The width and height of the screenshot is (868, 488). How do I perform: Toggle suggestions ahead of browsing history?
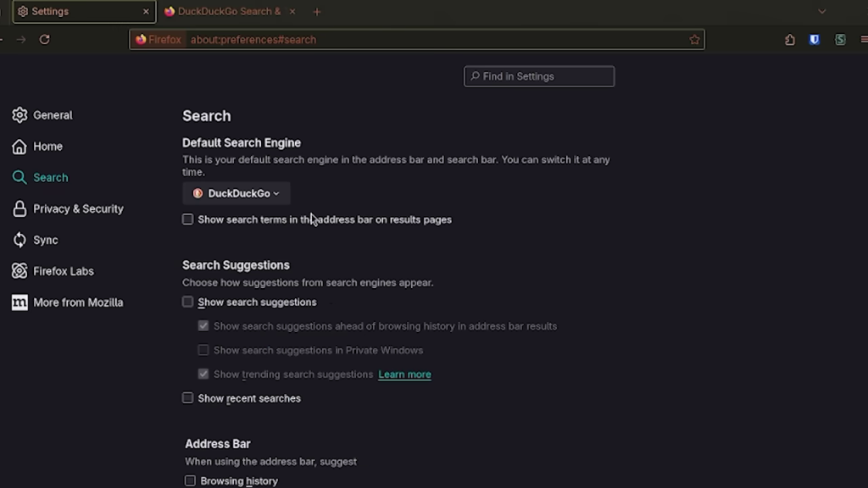click(203, 325)
